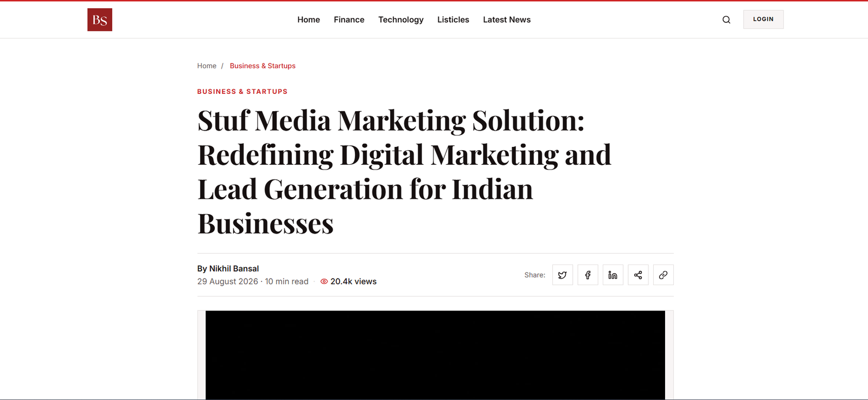Share article on LinkedIn
Image resolution: width=868 pixels, height=400 pixels.
pyautogui.click(x=613, y=275)
